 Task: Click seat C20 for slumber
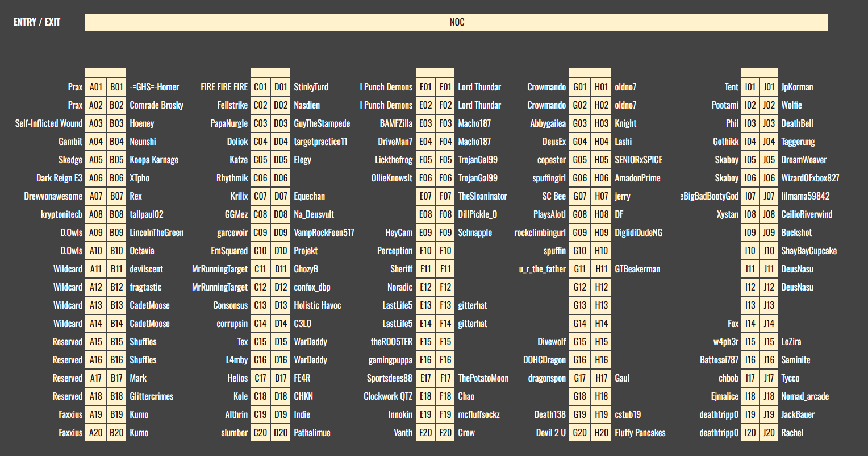click(x=260, y=433)
